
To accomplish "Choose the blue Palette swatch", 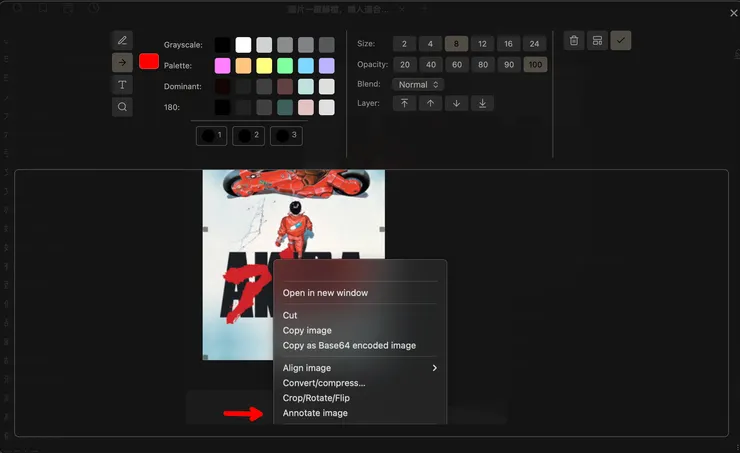I will coord(305,66).
